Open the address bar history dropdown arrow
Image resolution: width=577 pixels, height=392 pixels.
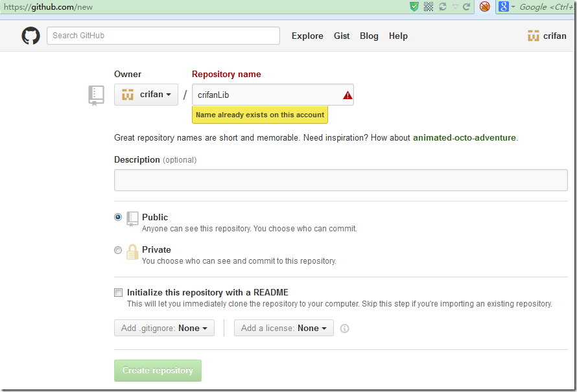point(455,6)
